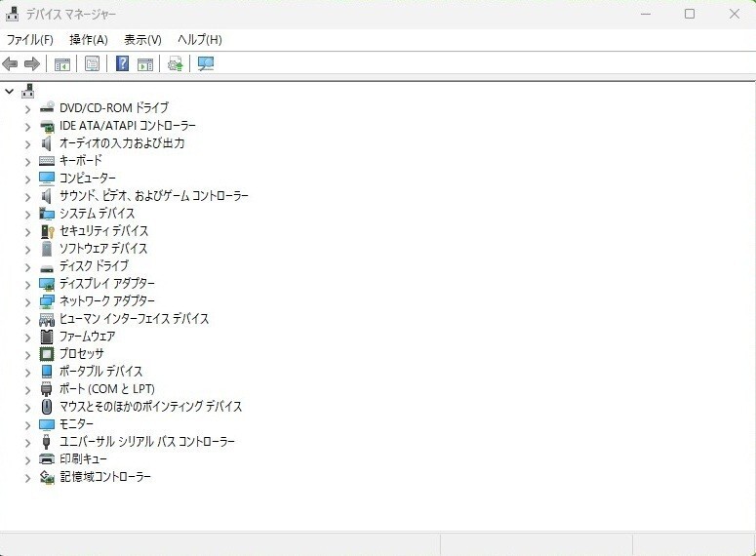Show or hide the console tree toolbar icon
Screen dimensions: 756x556
coord(62,63)
